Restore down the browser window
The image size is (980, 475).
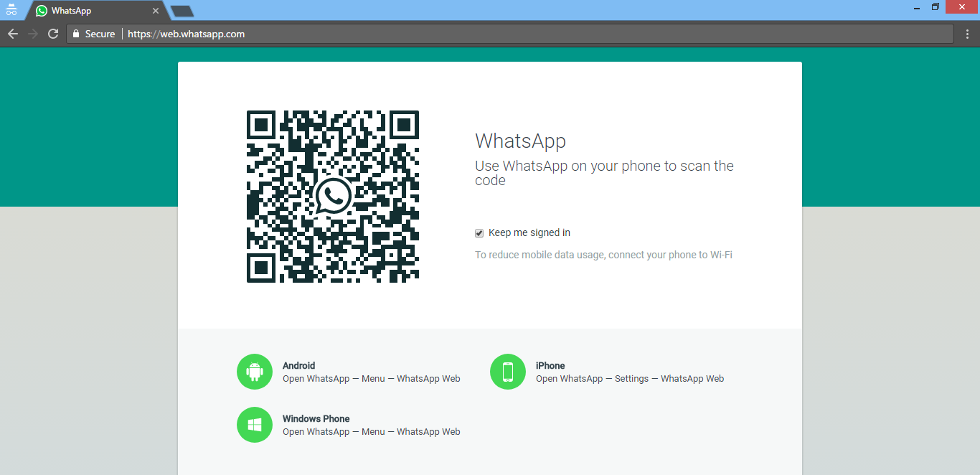click(x=936, y=7)
